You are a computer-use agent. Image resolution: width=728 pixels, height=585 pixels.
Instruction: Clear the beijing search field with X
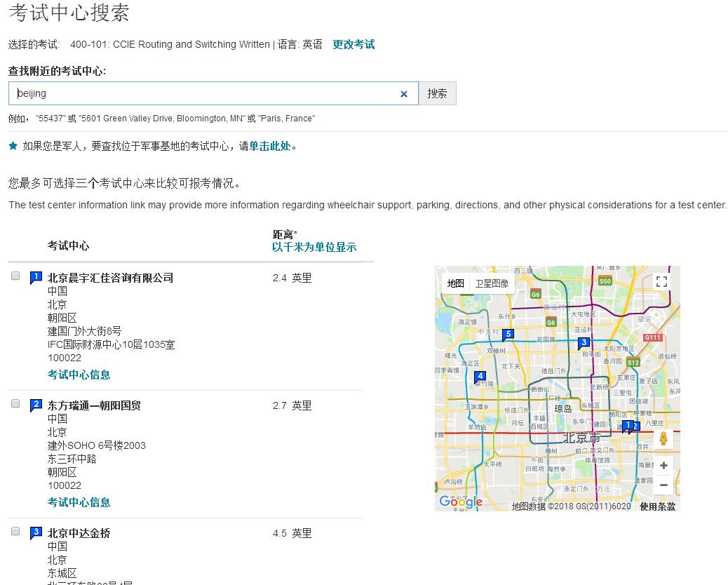pyautogui.click(x=403, y=94)
